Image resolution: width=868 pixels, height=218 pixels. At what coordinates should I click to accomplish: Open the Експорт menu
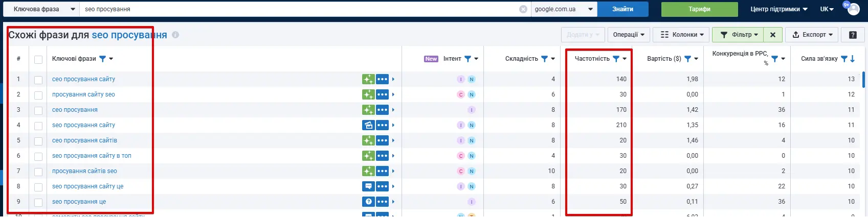pos(812,35)
